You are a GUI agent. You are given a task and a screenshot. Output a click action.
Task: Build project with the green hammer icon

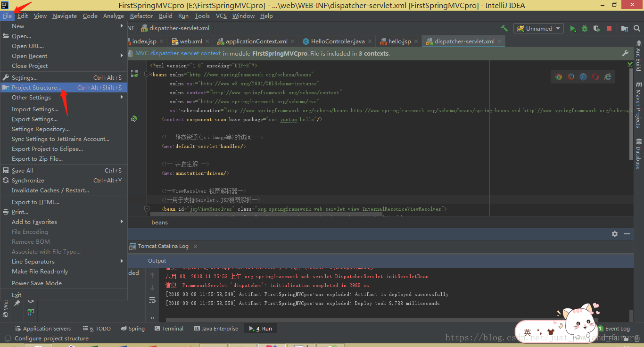coord(504,28)
